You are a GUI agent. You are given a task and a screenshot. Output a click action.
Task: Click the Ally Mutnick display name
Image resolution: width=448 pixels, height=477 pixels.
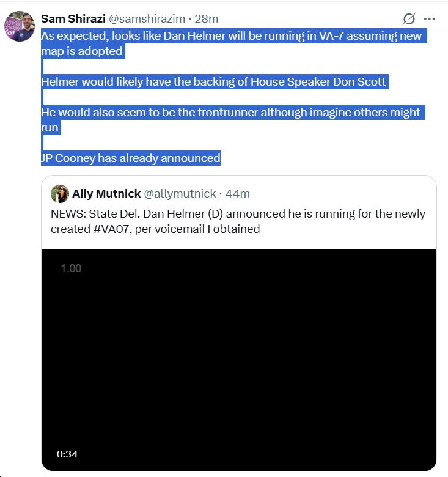coord(106,194)
